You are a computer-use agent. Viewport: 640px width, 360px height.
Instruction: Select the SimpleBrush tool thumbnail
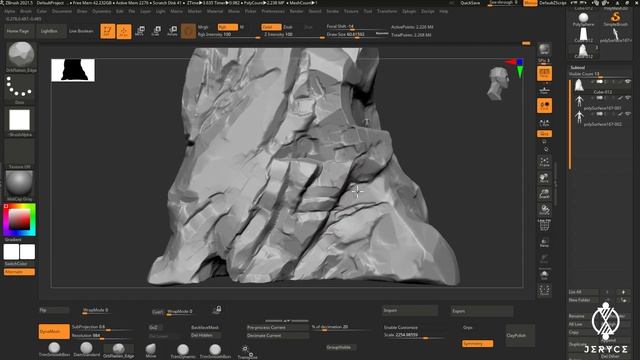tap(616, 19)
